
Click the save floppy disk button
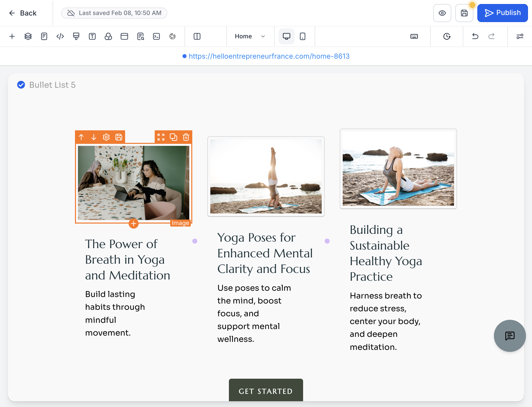[464, 13]
